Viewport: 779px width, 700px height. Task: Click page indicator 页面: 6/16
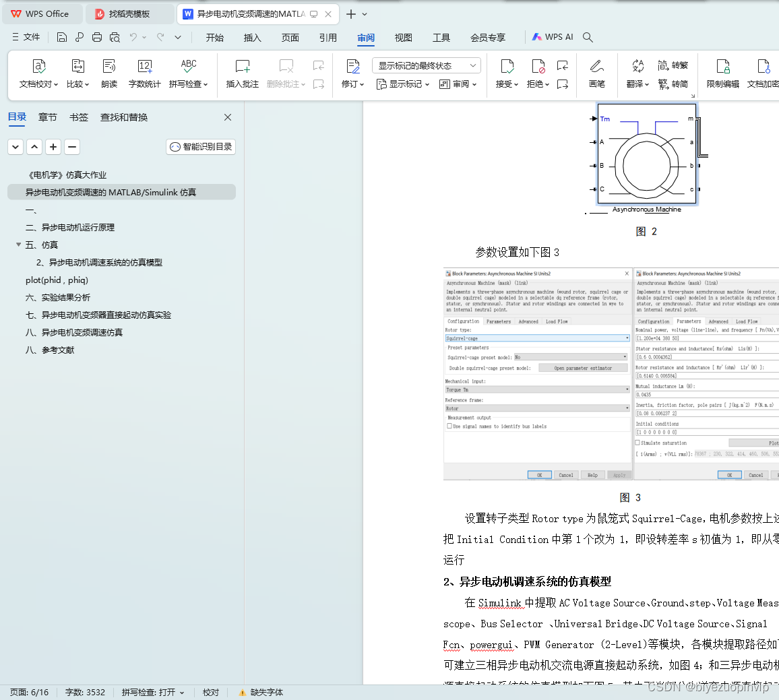[x=29, y=693]
